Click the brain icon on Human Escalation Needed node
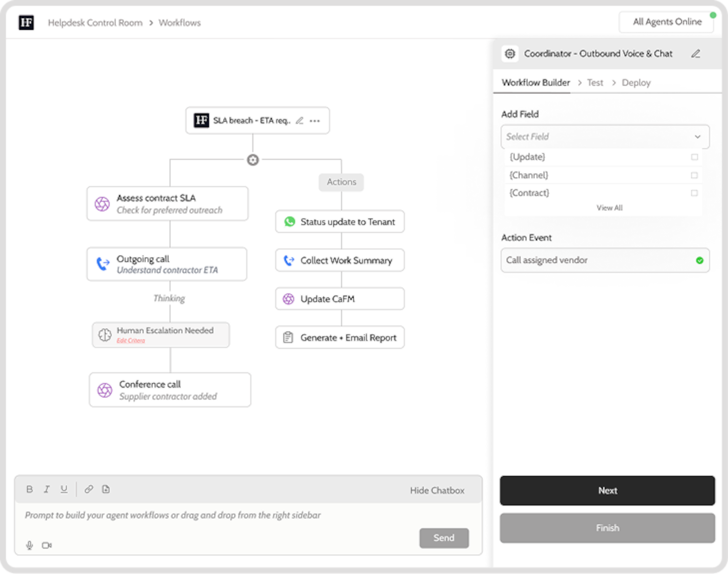This screenshot has width=728, height=574. tap(105, 335)
